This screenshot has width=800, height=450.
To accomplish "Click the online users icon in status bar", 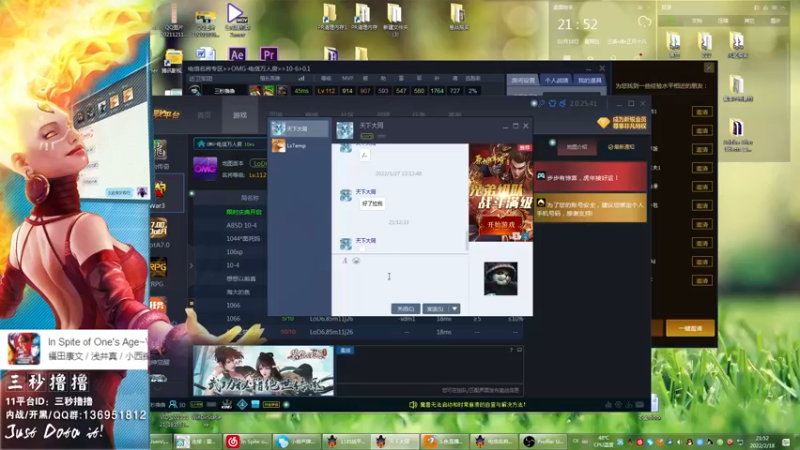I will click(x=173, y=405).
